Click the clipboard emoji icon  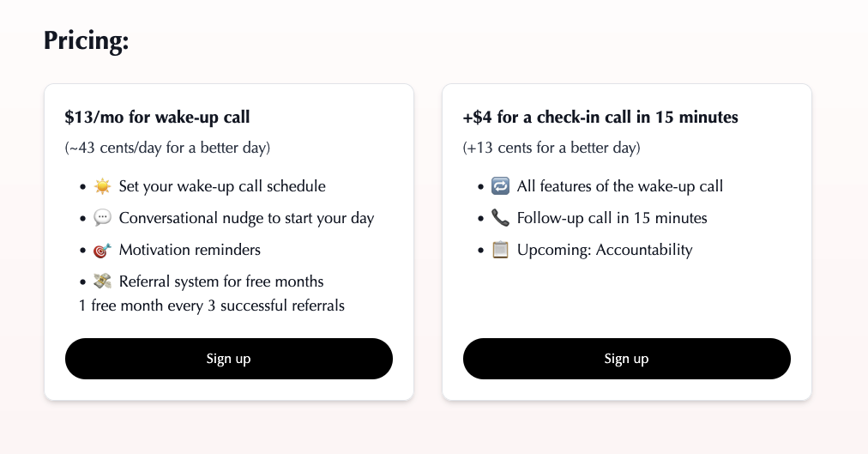(x=501, y=251)
